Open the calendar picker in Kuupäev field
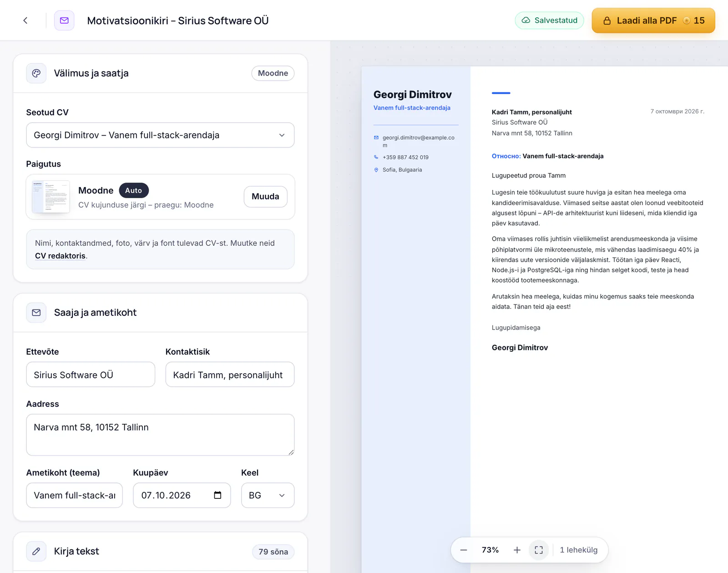 pyautogui.click(x=217, y=495)
